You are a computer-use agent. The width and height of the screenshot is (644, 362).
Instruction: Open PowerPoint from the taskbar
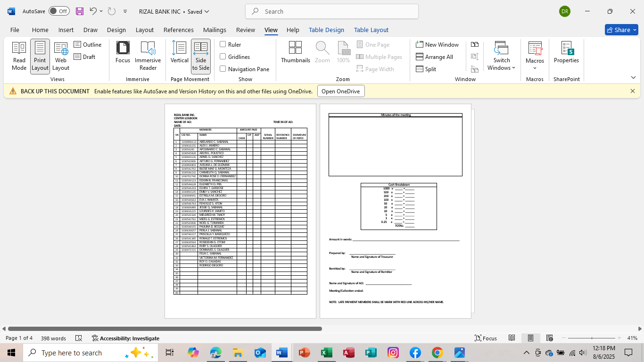point(304,353)
